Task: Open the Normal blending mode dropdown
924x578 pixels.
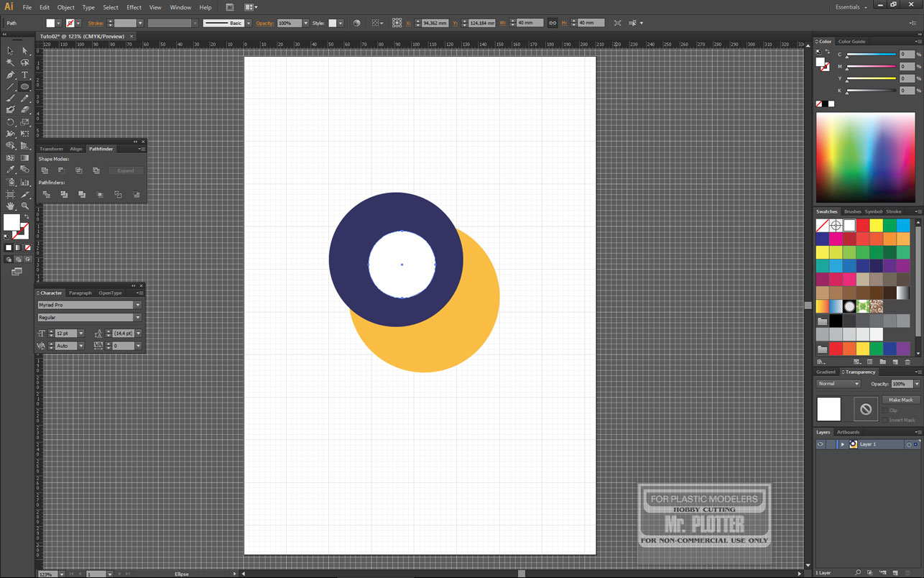Action: [838, 384]
